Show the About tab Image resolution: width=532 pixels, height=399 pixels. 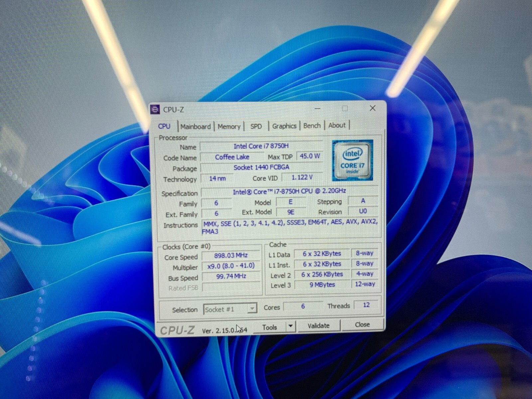[x=337, y=125]
